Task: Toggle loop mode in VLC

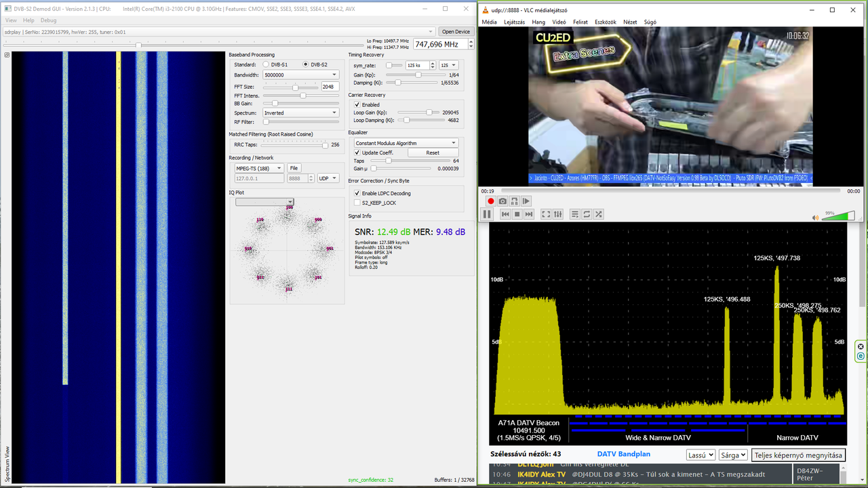Action: pyautogui.click(x=587, y=214)
